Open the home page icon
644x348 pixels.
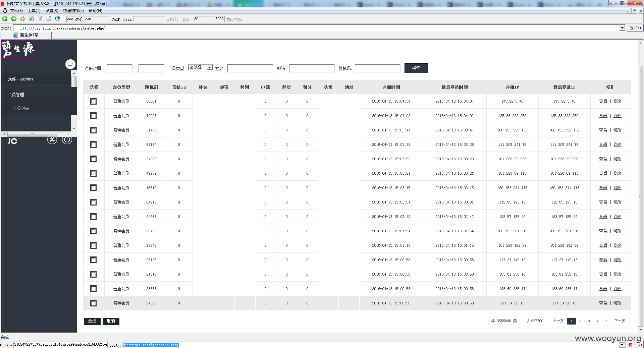[x=22, y=19]
